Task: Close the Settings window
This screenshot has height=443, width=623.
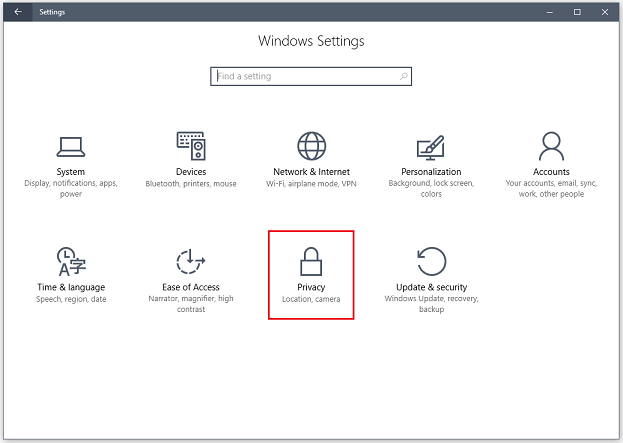Action: pos(604,12)
